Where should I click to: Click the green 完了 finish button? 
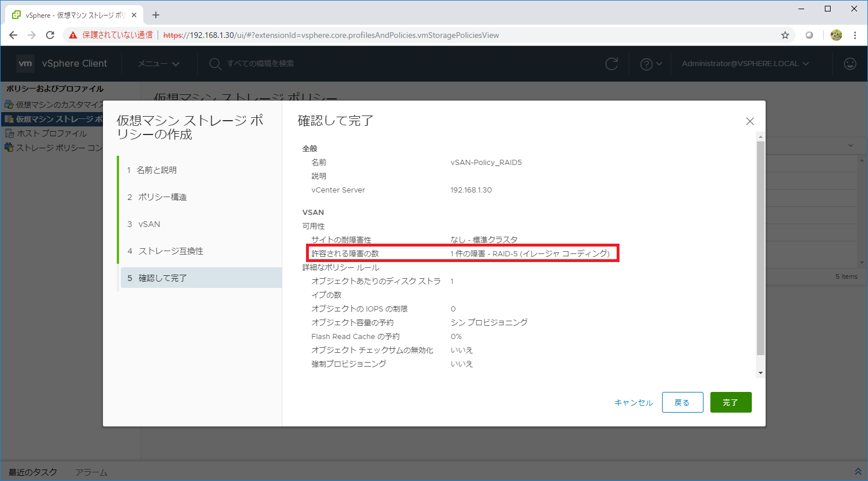point(731,402)
